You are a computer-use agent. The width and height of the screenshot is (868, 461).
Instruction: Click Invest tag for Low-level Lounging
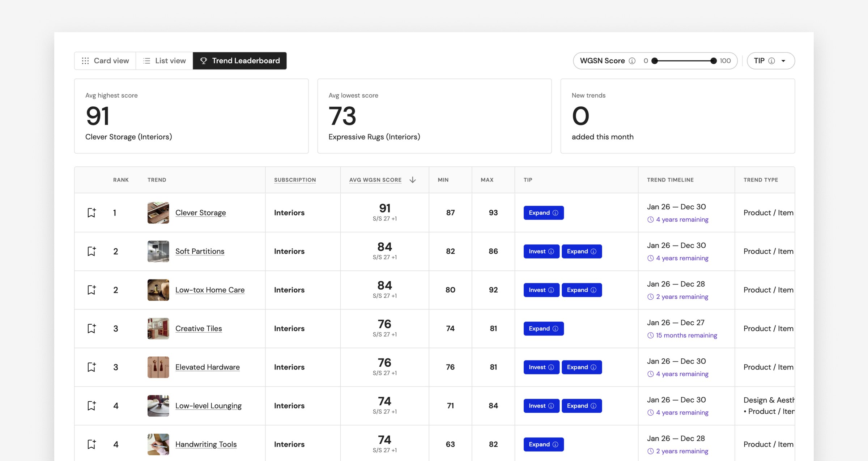pyautogui.click(x=541, y=406)
